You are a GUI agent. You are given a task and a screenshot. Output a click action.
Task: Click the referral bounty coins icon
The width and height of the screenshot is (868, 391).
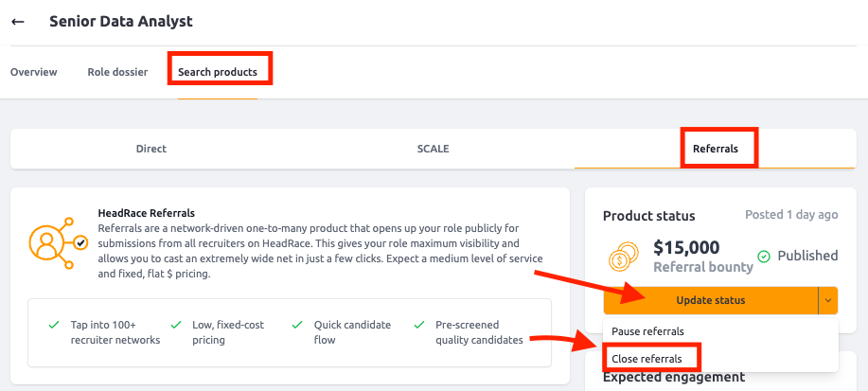(624, 257)
